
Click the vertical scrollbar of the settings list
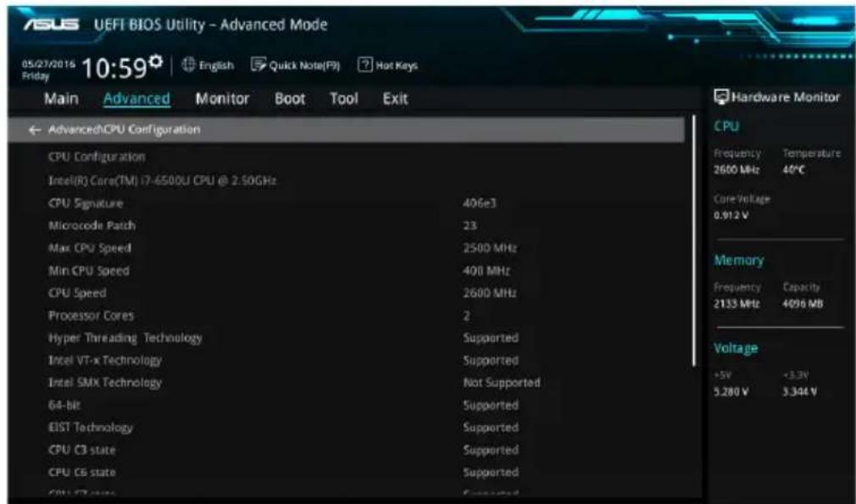pos(694,240)
